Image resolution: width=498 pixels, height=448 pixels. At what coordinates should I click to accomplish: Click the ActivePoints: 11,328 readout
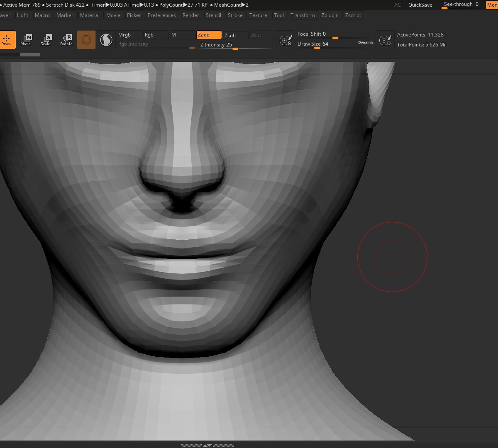[x=420, y=35]
